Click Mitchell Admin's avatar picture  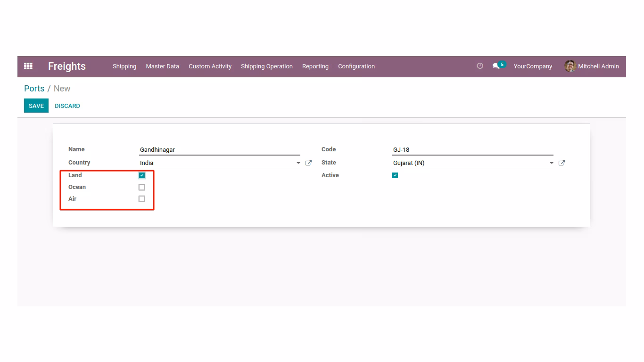pos(570,66)
